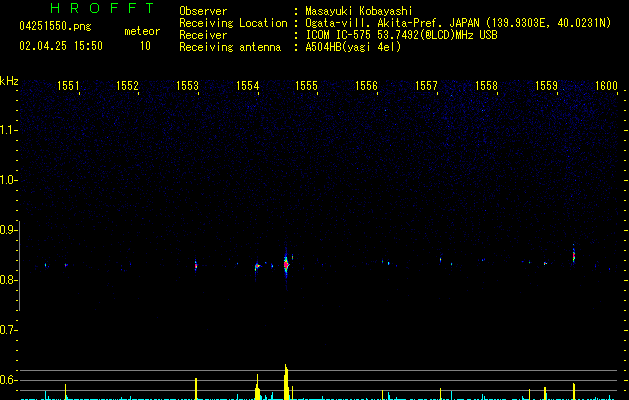This screenshot has width=629, height=400.
Task: Click the Observer label
Action: tap(203, 11)
